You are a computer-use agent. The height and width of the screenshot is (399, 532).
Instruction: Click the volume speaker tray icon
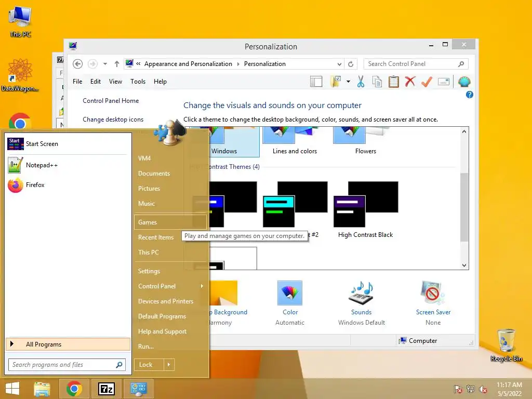click(483, 389)
